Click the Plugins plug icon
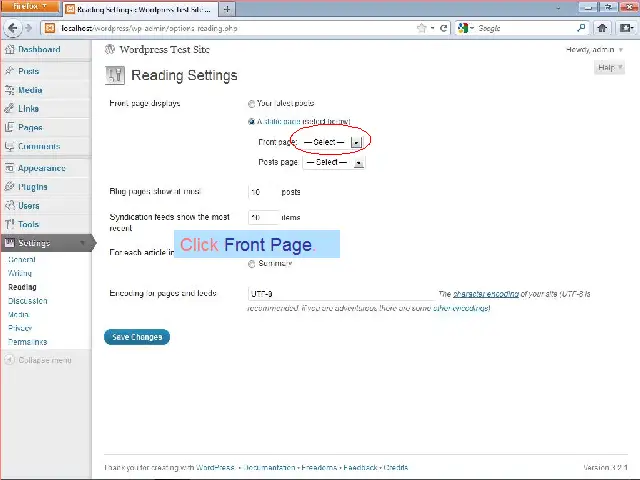Viewport: 640px width, 480px height. tap(9, 187)
